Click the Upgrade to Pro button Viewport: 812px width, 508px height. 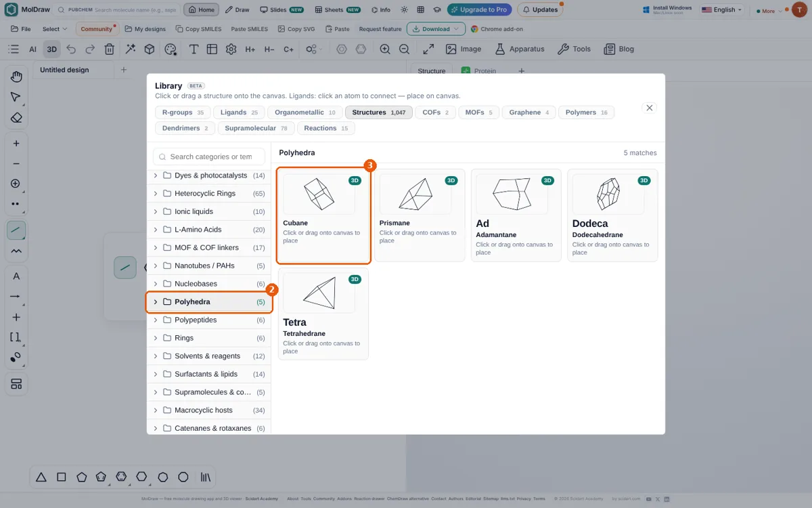479,10
